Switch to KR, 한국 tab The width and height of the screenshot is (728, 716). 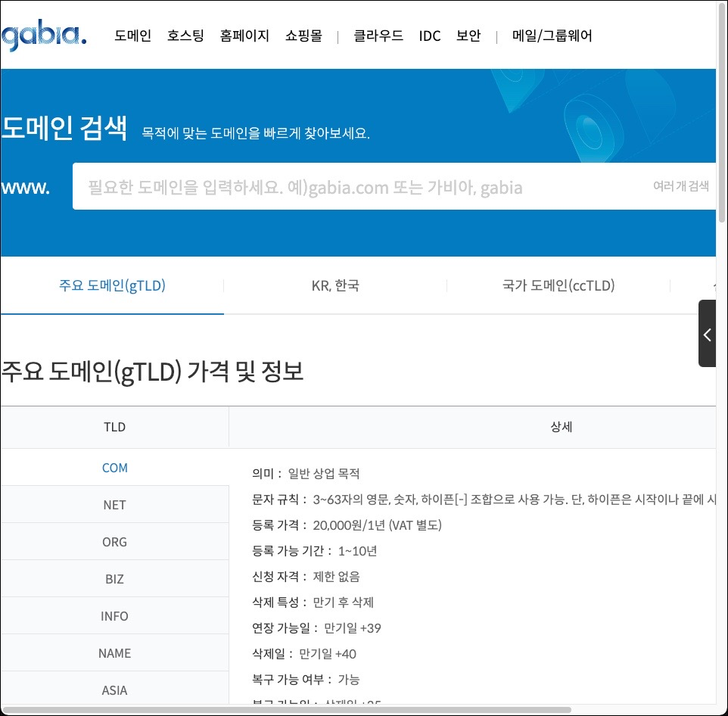coord(335,285)
